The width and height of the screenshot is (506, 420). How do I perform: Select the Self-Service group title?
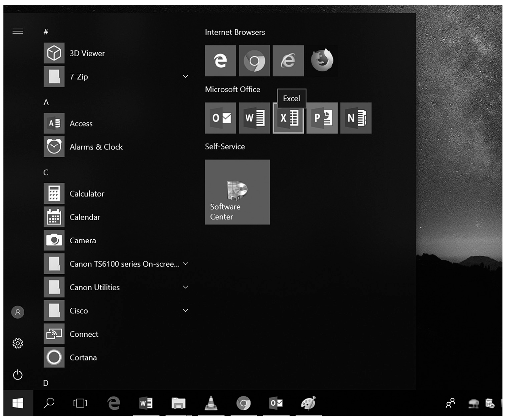225,146
